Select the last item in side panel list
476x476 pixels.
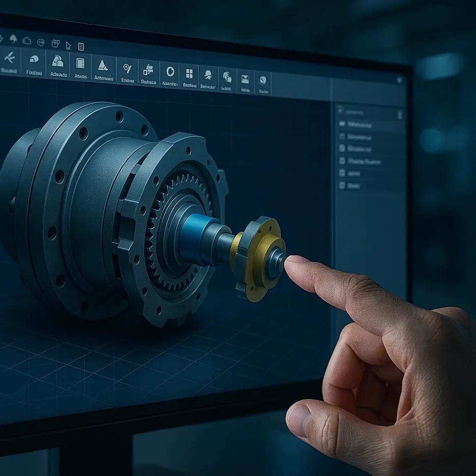pyautogui.click(x=353, y=186)
